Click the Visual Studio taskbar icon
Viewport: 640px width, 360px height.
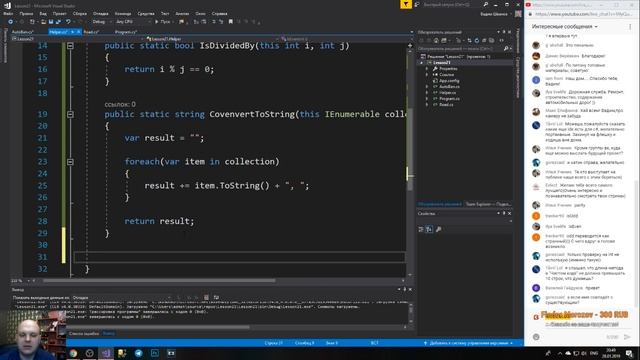(106, 353)
